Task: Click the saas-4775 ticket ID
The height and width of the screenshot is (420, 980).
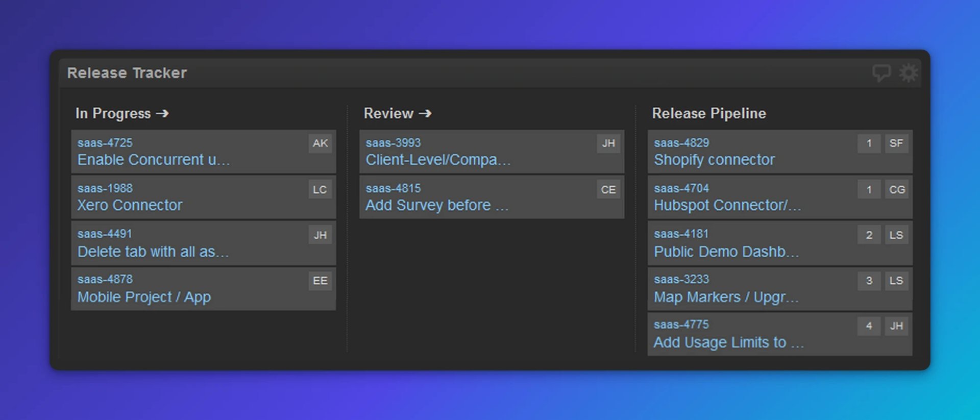Action: pos(681,325)
